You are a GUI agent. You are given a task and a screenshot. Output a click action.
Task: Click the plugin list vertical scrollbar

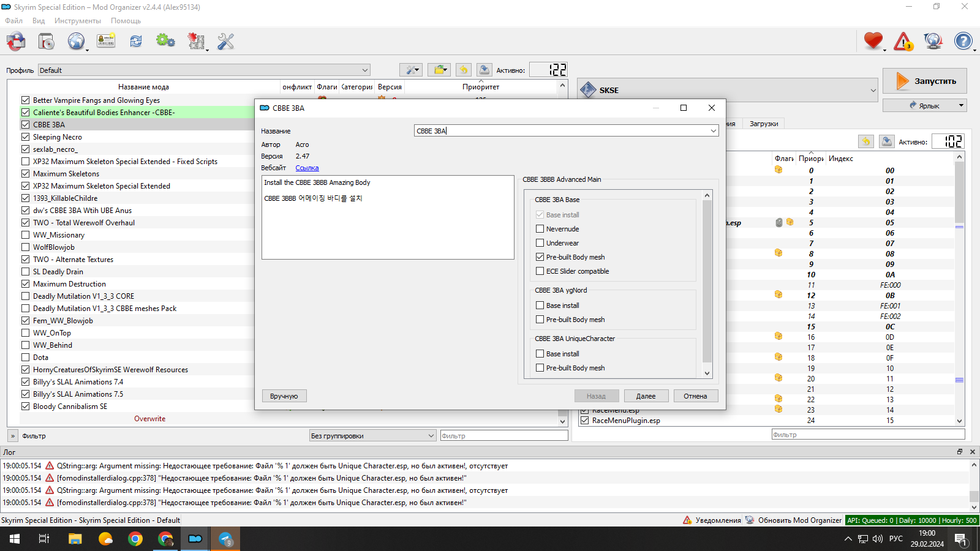960,289
